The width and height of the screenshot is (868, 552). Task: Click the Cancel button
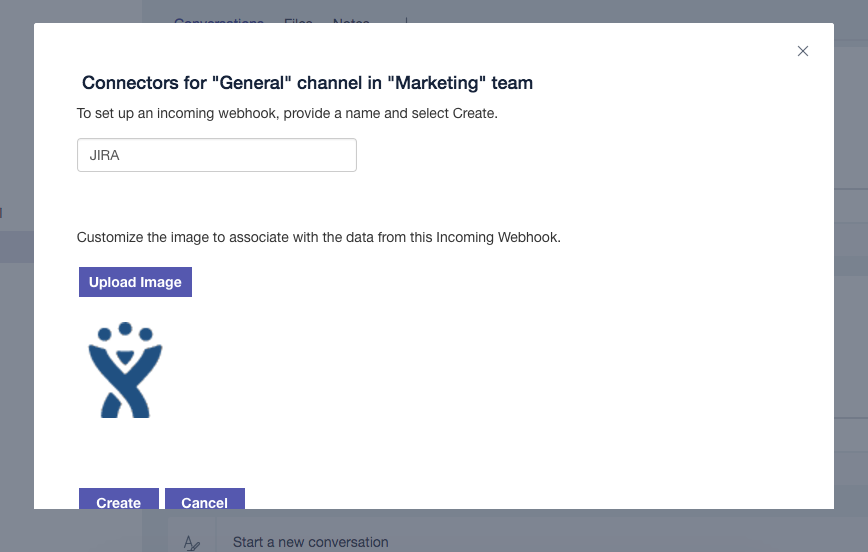tap(205, 499)
